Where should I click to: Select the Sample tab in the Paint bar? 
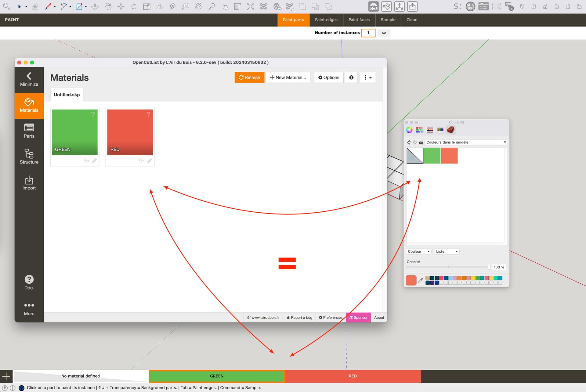[388, 20]
